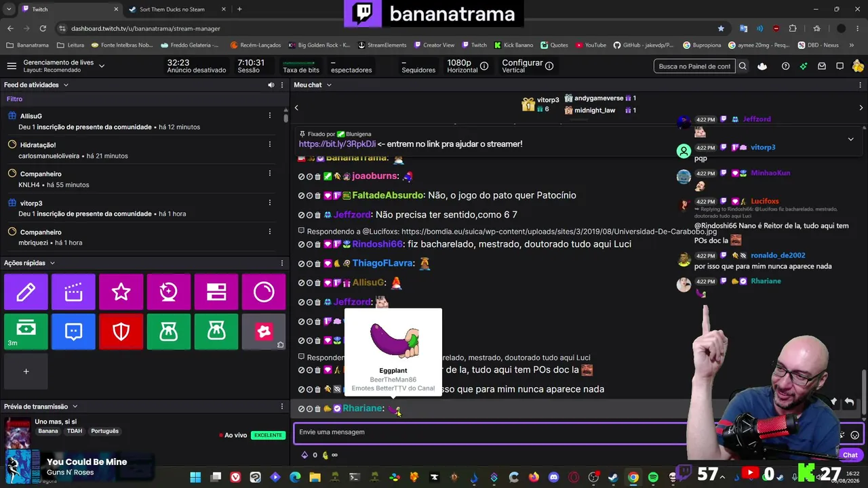Click the 1080p Horizontal info icon

click(484, 66)
